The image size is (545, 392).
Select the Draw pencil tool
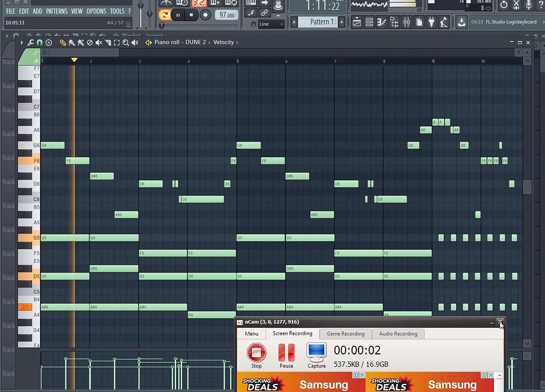coord(63,42)
